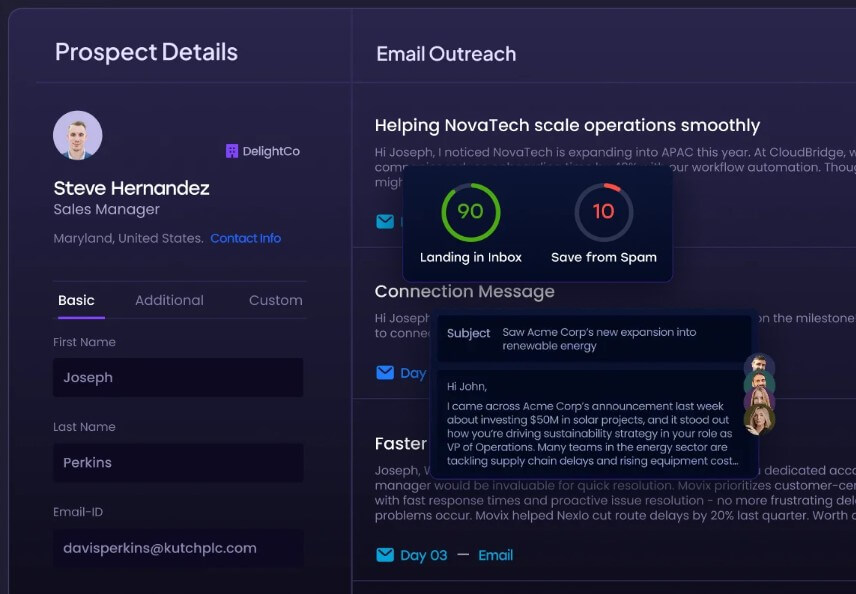This screenshot has height=594, width=856.
Task: Click Steve Hernandez's profile avatar
Action: (78, 135)
